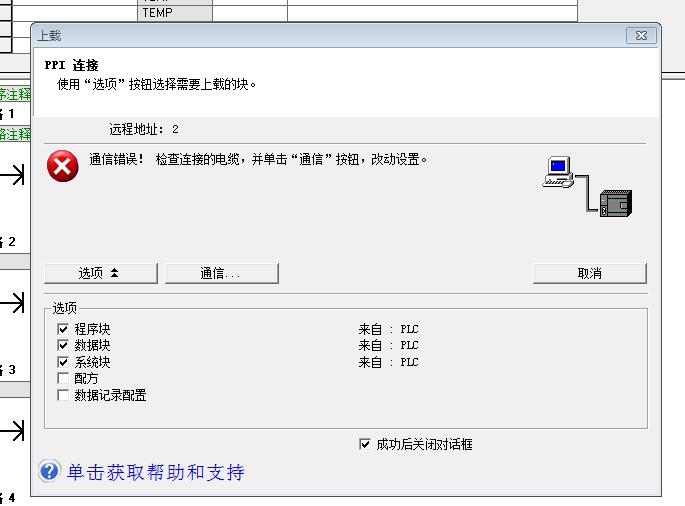Screen dimensions: 685x506
Task: Enable the 配方 checkbox
Action: pos(64,379)
